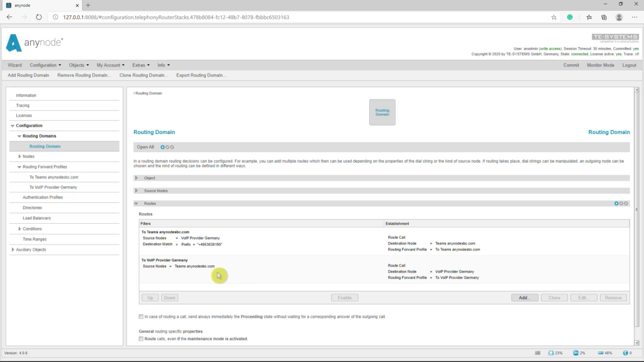Click Remove Routing Domain
This screenshot has width=644, height=362.
tap(84, 75)
